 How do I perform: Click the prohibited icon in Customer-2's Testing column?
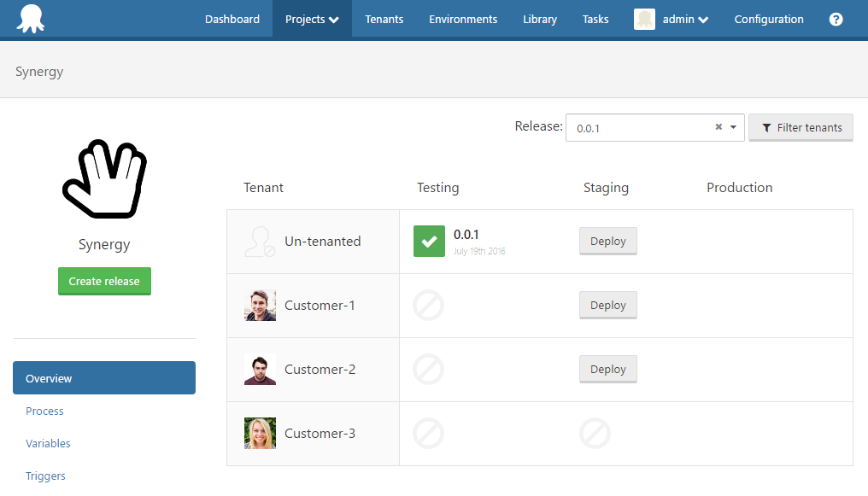click(428, 369)
